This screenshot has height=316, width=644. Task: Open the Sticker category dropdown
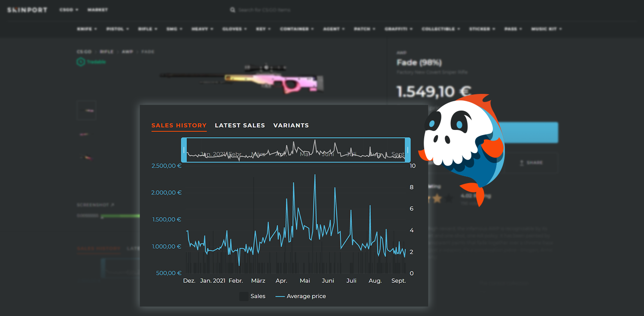pos(482,29)
